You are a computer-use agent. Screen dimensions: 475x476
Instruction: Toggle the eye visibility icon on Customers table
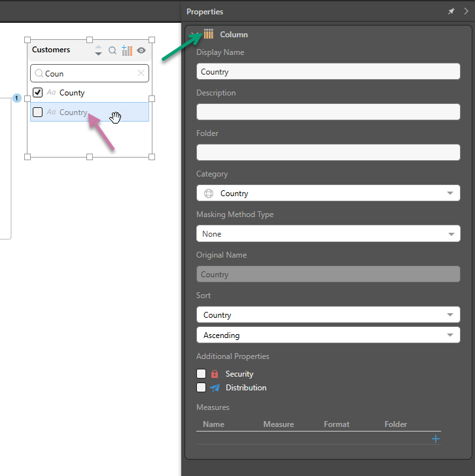[x=141, y=50]
